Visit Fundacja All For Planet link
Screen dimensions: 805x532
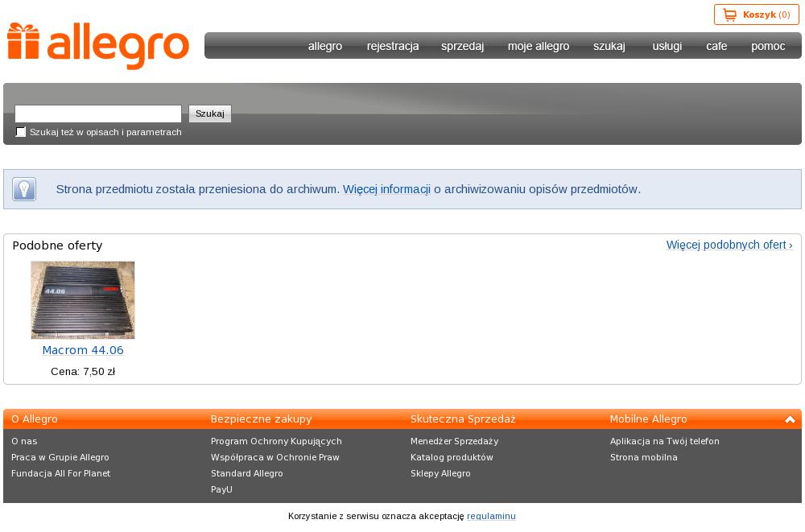coord(60,473)
